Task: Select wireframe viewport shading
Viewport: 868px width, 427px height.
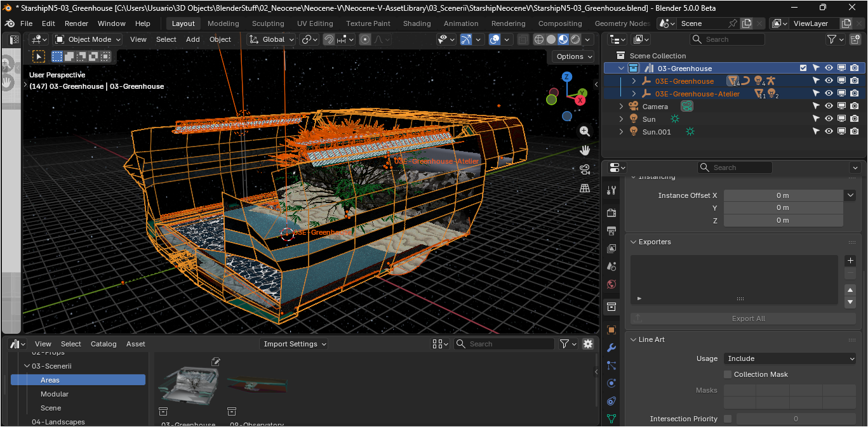Action: 539,39
